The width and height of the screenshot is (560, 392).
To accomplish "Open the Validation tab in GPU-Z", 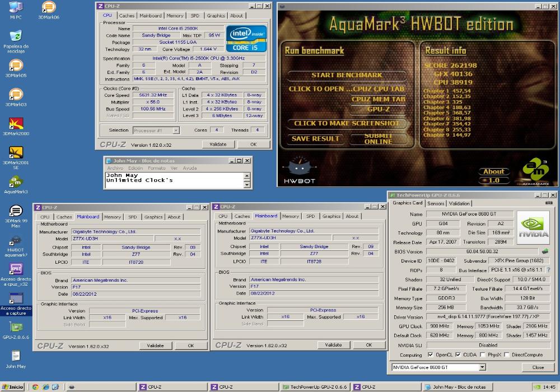I will point(459,203).
